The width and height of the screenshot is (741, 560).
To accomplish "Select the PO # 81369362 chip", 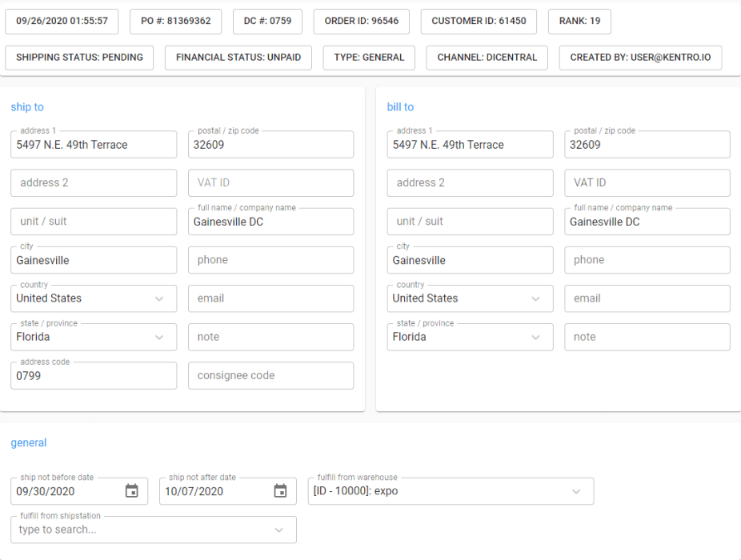I will click(176, 21).
